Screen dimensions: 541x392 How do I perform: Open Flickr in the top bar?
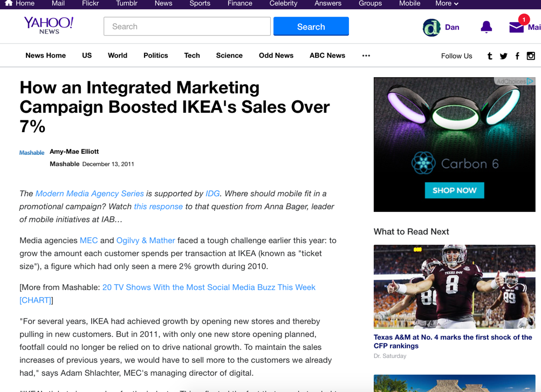click(x=91, y=3)
